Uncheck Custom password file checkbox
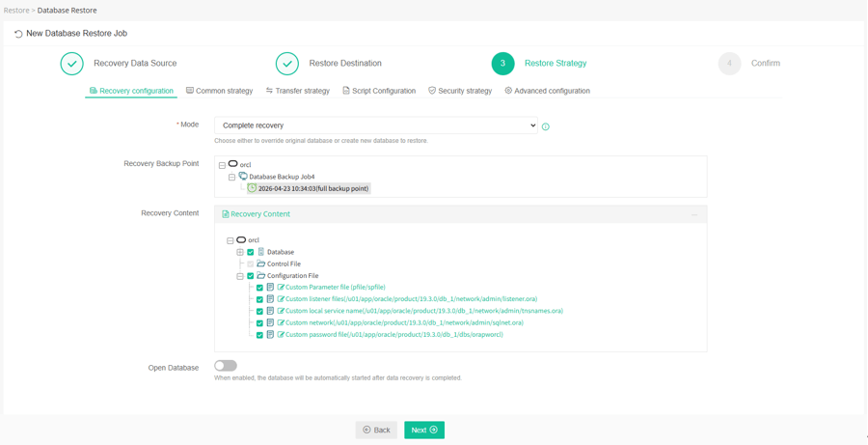The image size is (868, 445). [x=259, y=335]
